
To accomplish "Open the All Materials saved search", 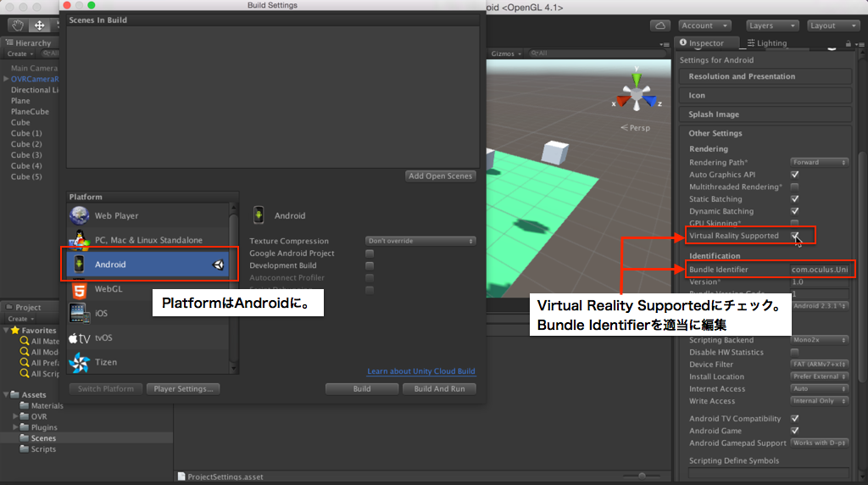I will pyautogui.click(x=39, y=341).
